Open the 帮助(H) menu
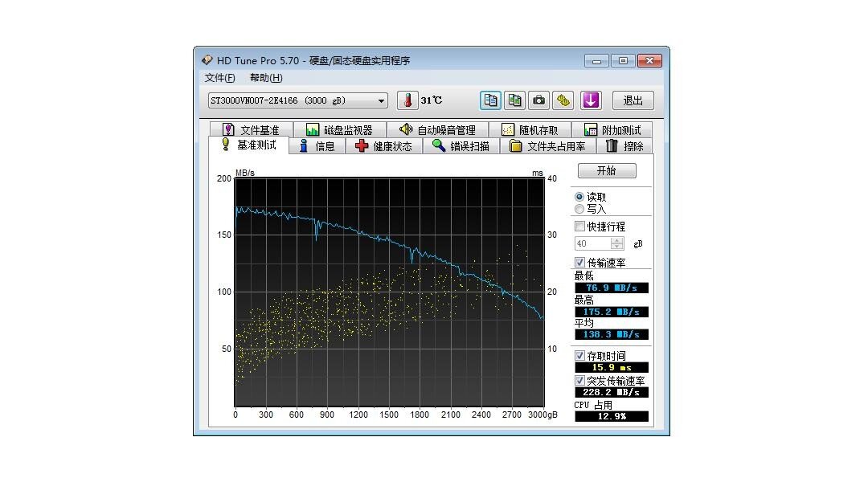This screenshot has width=868, height=482. [x=266, y=77]
